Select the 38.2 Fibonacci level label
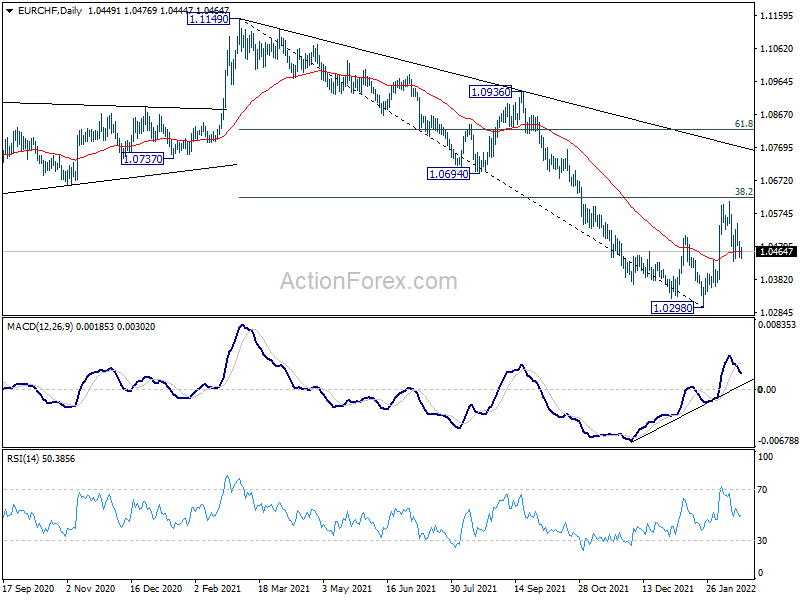Image resolution: width=800 pixels, height=600 pixels. (743, 192)
